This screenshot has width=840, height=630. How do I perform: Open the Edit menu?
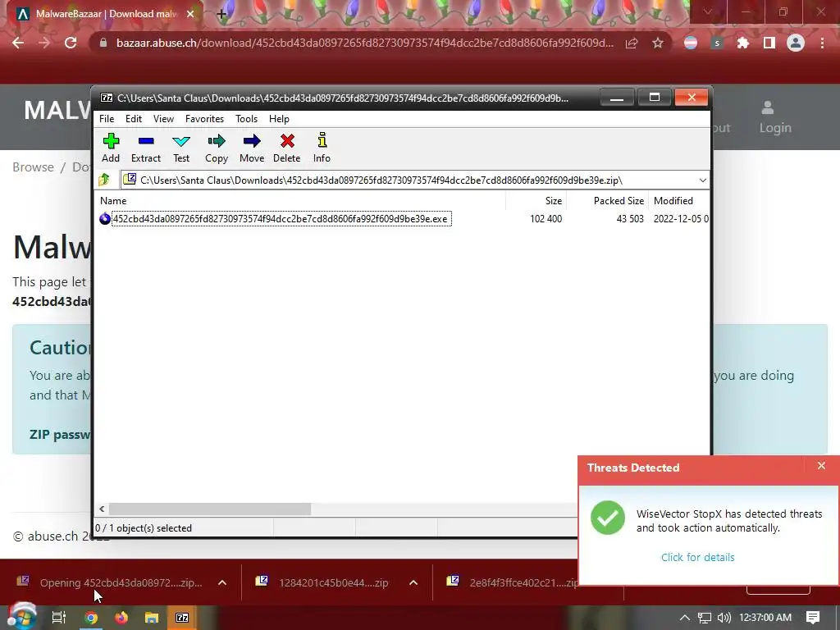tap(134, 119)
